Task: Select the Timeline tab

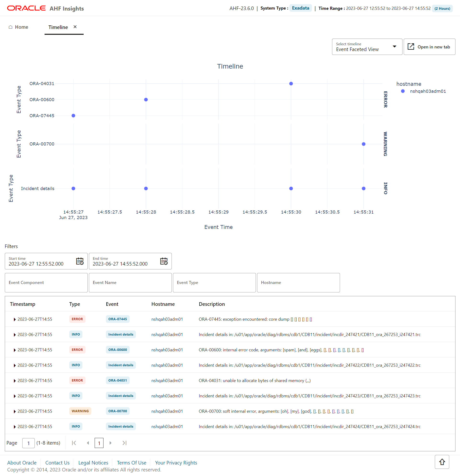Action: (58, 27)
